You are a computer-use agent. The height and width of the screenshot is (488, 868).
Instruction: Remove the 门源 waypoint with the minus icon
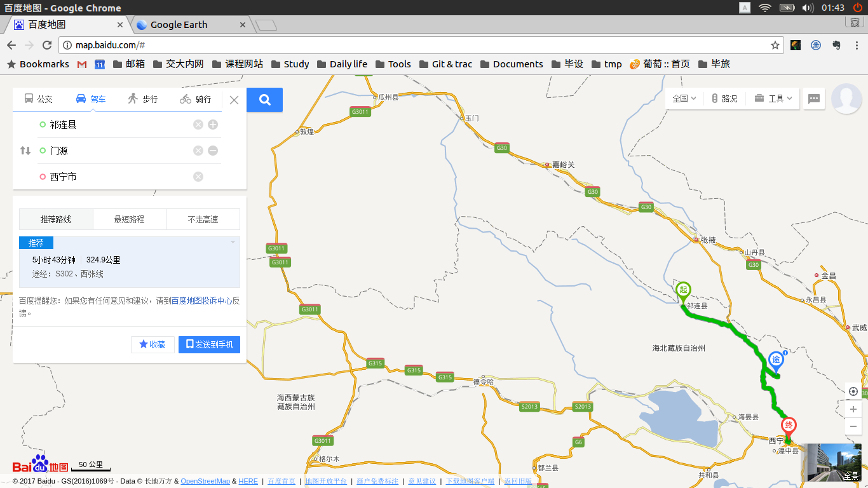(x=213, y=151)
